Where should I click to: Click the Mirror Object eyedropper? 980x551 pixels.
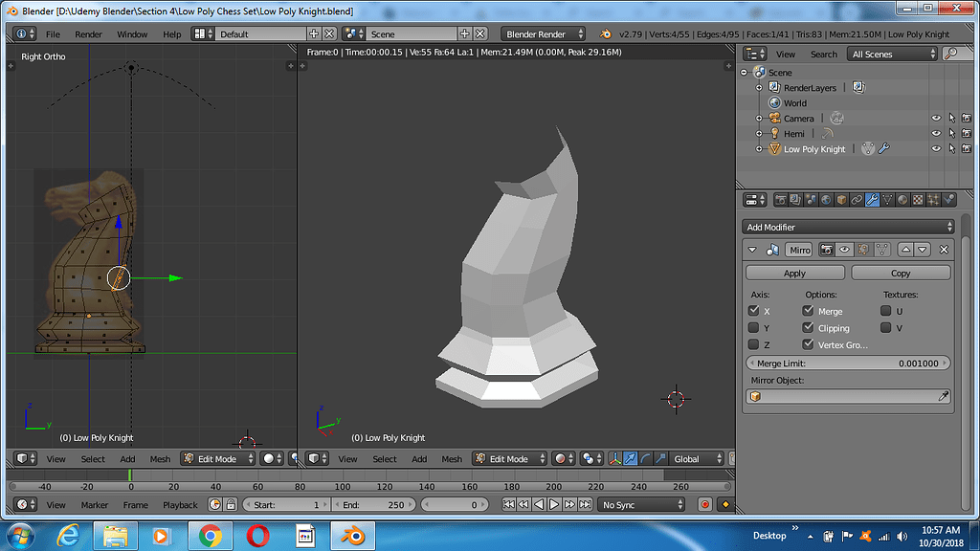click(x=943, y=396)
